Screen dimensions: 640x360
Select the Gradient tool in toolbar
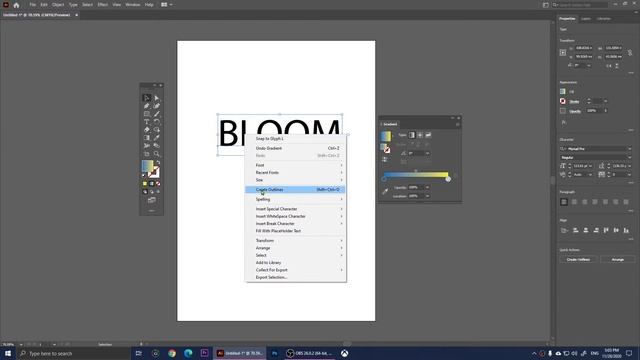click(x=147, y=138)
